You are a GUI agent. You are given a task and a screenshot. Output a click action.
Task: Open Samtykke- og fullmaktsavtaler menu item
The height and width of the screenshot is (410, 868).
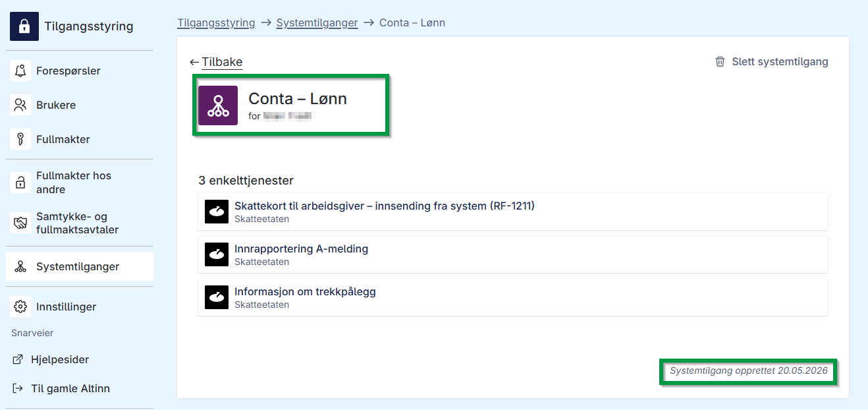(x=80, y=223)
